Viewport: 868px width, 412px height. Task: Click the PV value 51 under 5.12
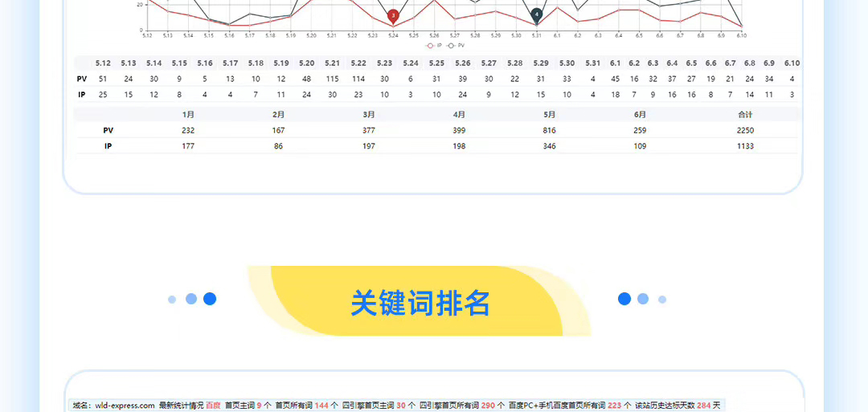coord(103,79)
